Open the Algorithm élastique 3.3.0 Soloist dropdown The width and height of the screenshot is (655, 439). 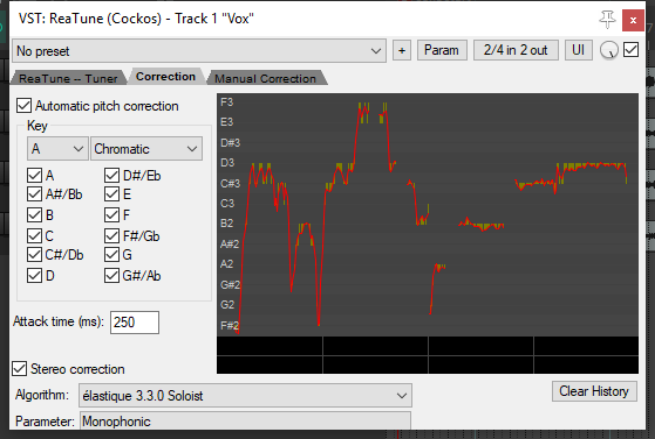coord(245,395)
